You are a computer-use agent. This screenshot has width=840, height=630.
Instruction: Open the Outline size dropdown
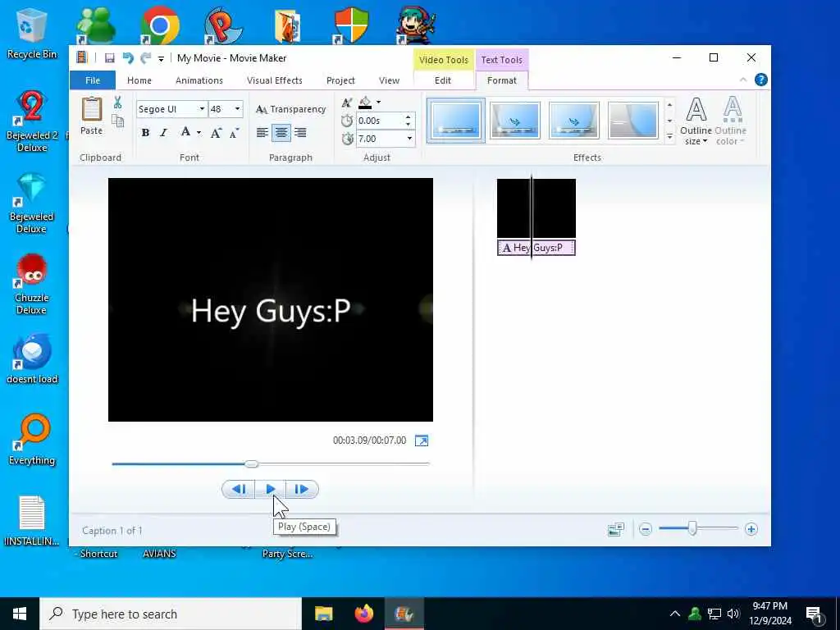696,121
